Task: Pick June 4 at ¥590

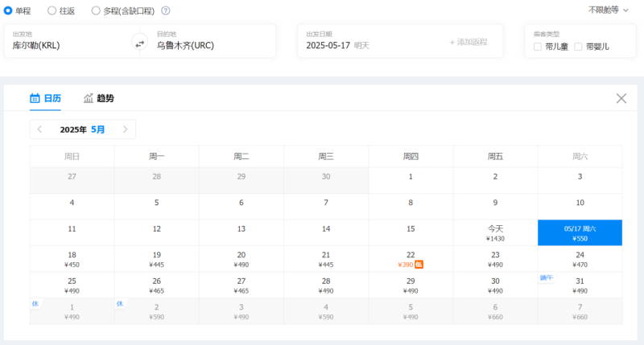Action: 326,312
